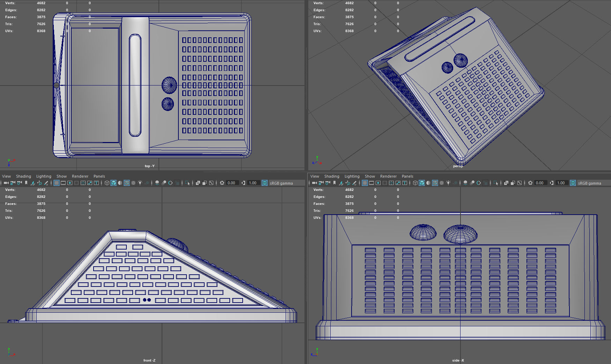611x364 pixels.
Task: Click Lock Camera icon in front view panel
Action: [x=13, y=183]
